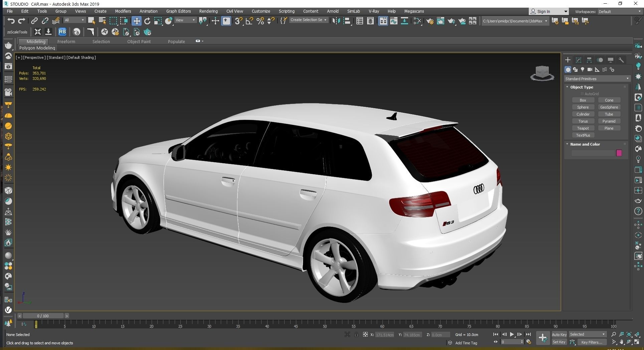Click the time slider '0 / 100' handle
The height and width of the screenshot is (350, 644).
[43, 316]
